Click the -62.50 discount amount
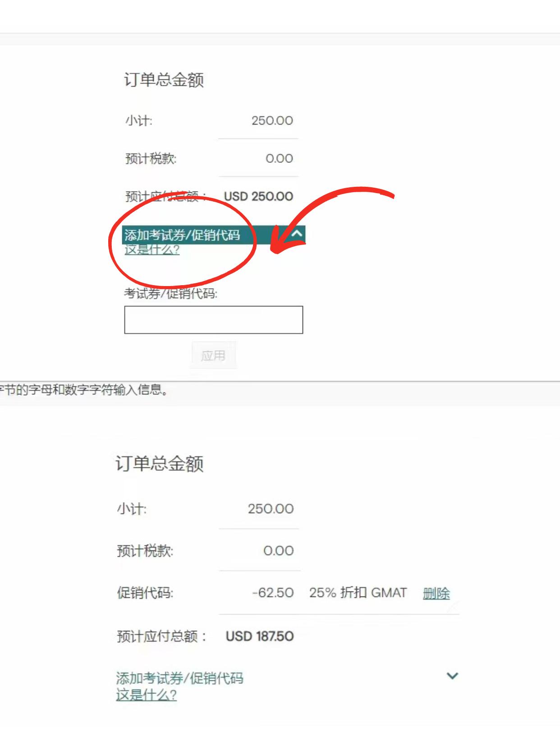560x749 pixels. (x=273, y=592)
